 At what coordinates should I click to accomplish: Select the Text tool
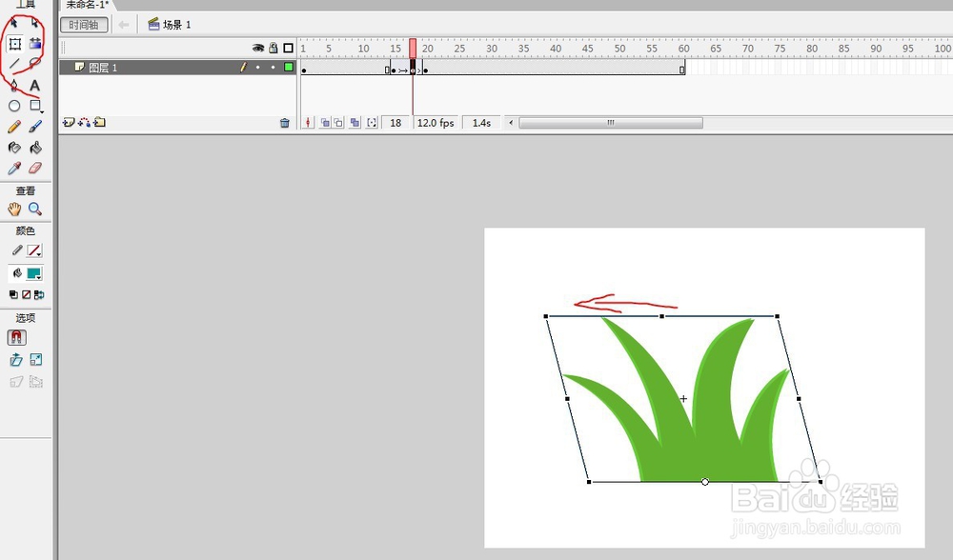[x=35, y=85]
